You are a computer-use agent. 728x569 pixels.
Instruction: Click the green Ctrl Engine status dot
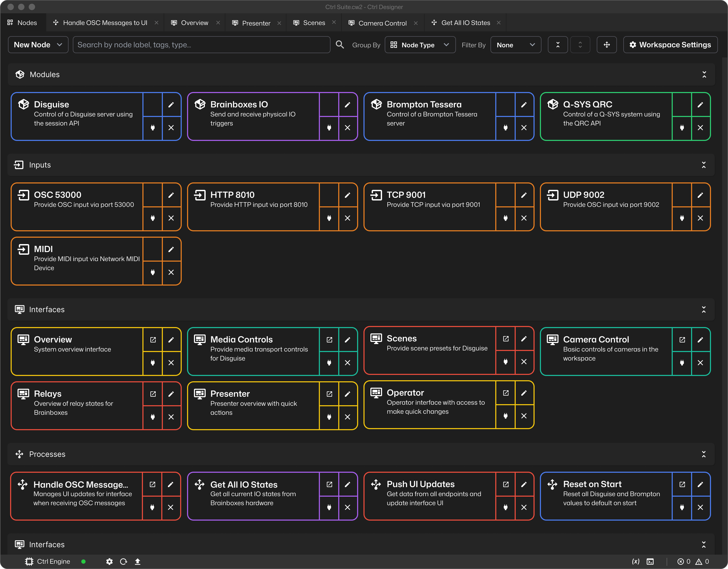pos(83,562)
